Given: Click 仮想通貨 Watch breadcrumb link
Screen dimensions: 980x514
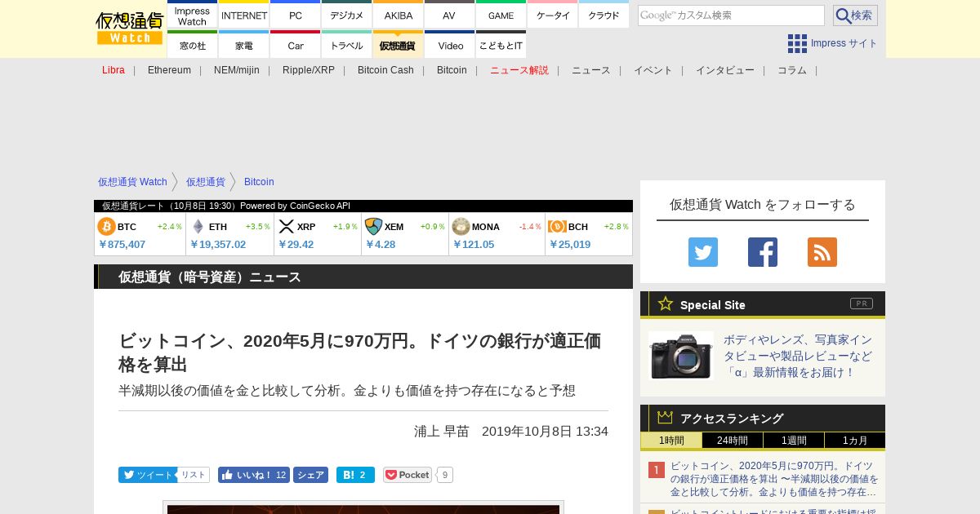Looking at the screenshot, I should pyautogui.click(x=132, y=182).
